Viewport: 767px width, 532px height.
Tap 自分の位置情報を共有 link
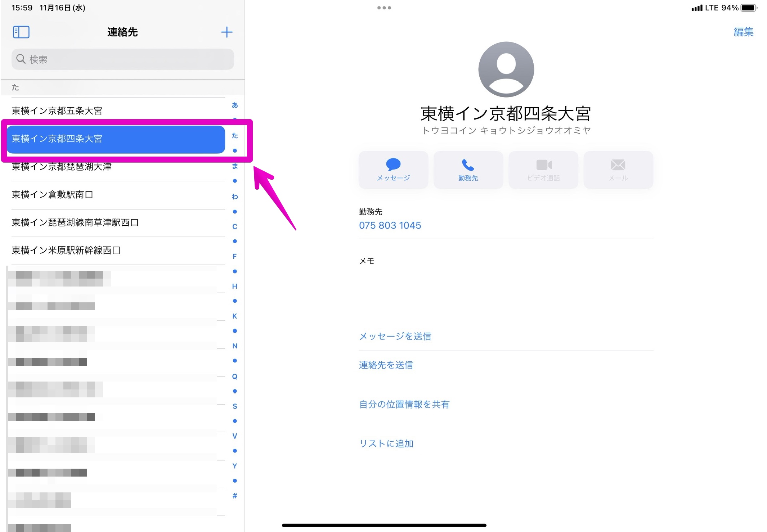tap(404, 405)
